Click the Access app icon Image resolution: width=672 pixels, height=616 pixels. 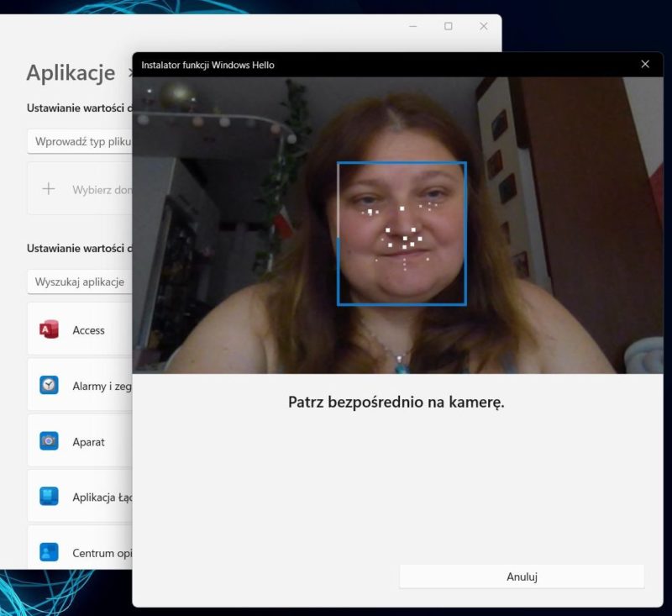coord(49,329)
